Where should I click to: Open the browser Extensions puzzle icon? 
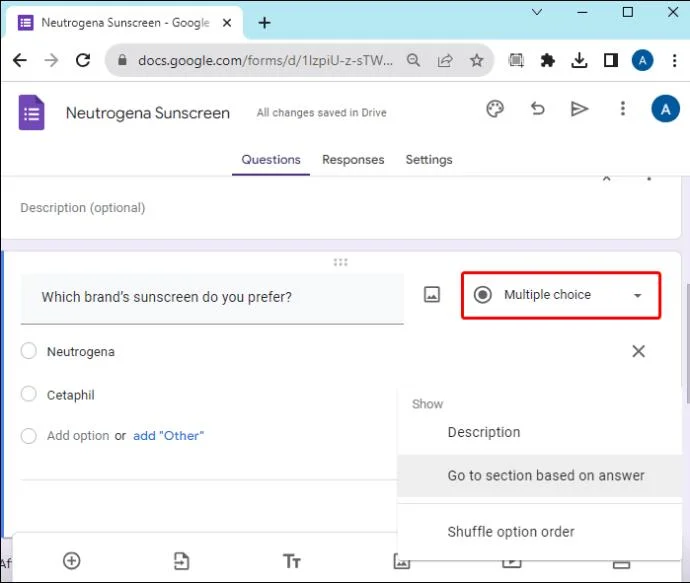click(547, 60)
